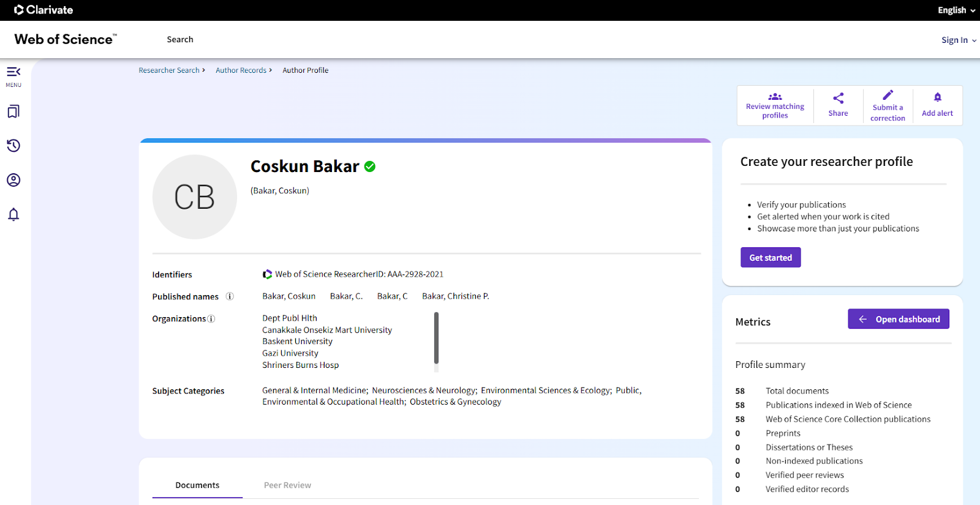Click Publications indexed in Web of Science row

click(x=824, y=405)
